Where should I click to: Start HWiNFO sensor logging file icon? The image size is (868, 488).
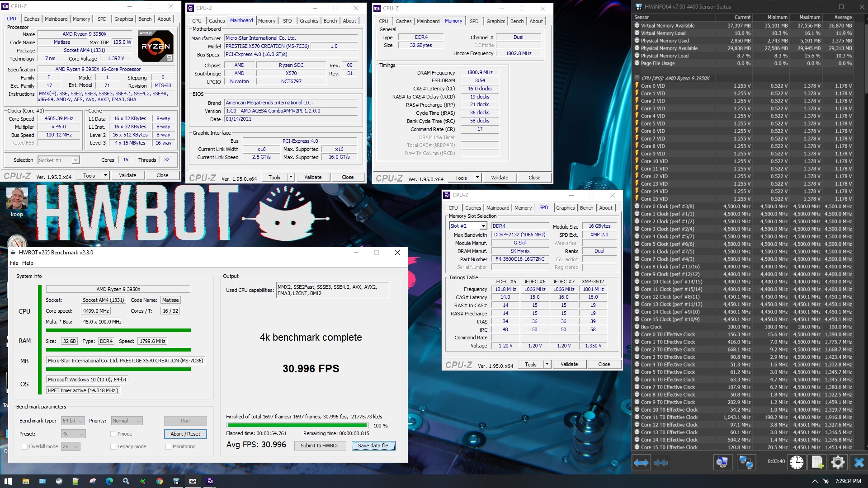pyautogui.click(x=817, y=462)
